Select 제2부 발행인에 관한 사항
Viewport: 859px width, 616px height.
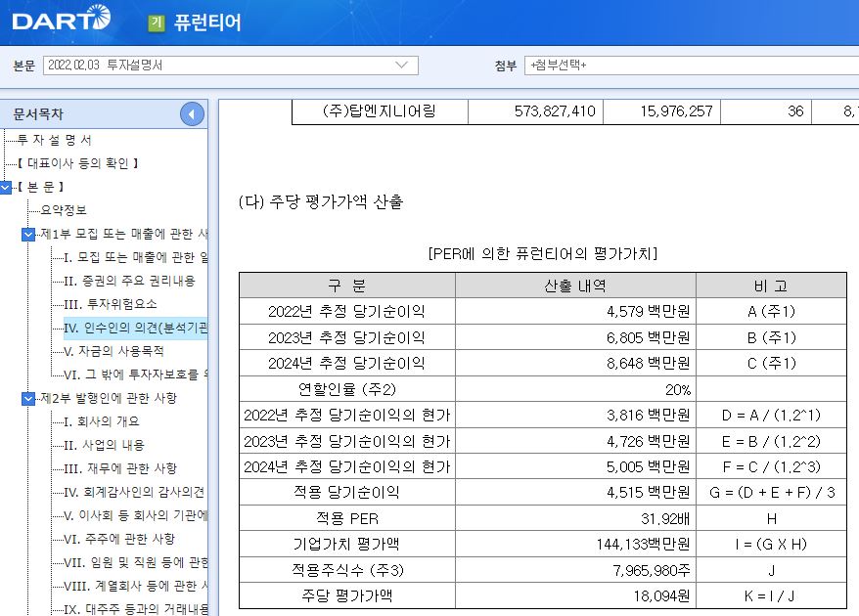pos(109,398)
